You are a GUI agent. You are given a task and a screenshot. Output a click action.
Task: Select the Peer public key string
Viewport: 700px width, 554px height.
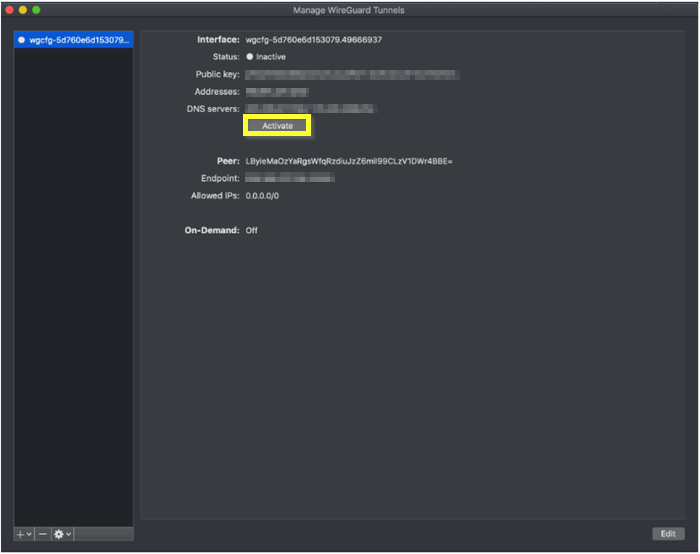point(349,161)
